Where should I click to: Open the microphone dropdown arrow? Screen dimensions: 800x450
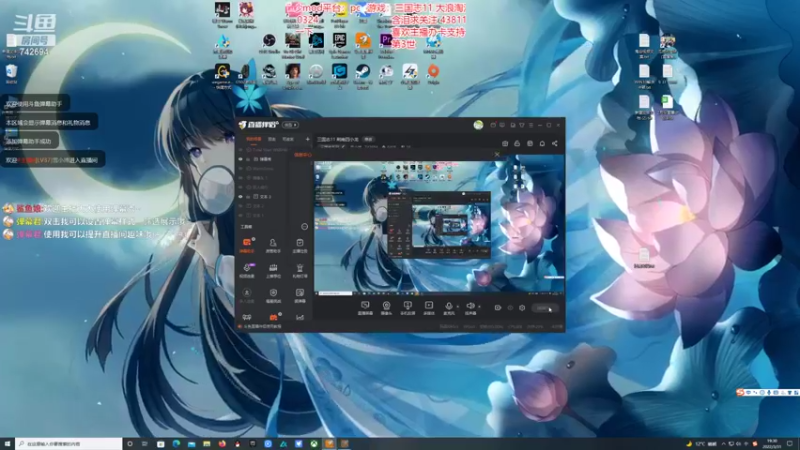click(457, 306)
